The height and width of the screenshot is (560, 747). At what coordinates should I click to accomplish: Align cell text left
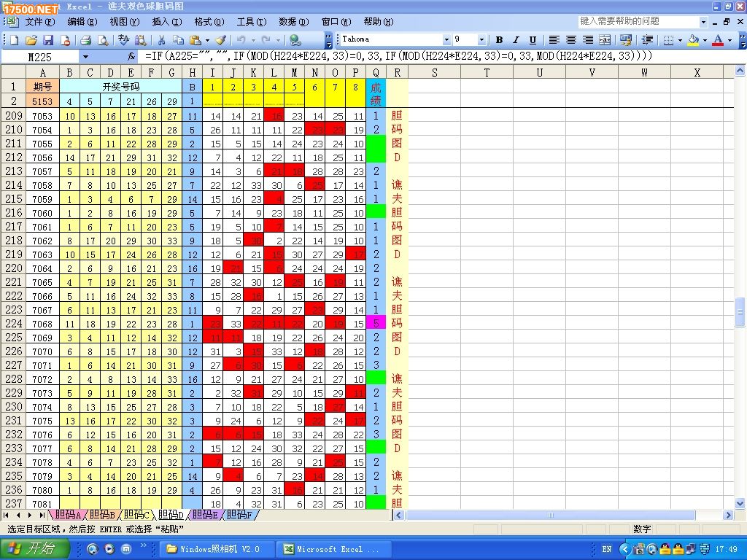click(x=554, y=40)
